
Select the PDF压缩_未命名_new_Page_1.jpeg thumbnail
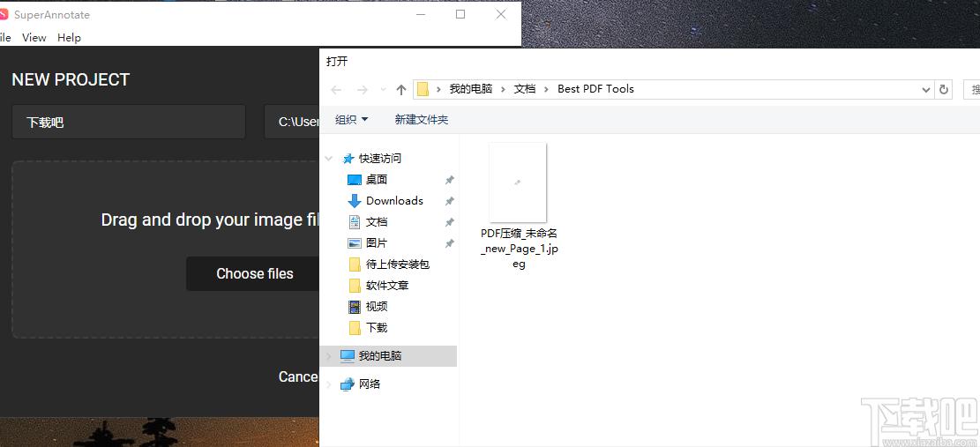518,183
